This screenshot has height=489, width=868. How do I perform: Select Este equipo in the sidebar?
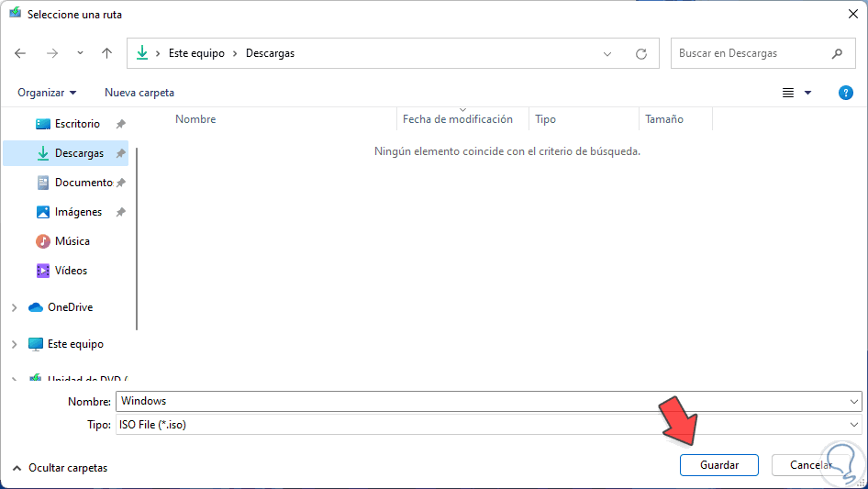pos(66,344)
